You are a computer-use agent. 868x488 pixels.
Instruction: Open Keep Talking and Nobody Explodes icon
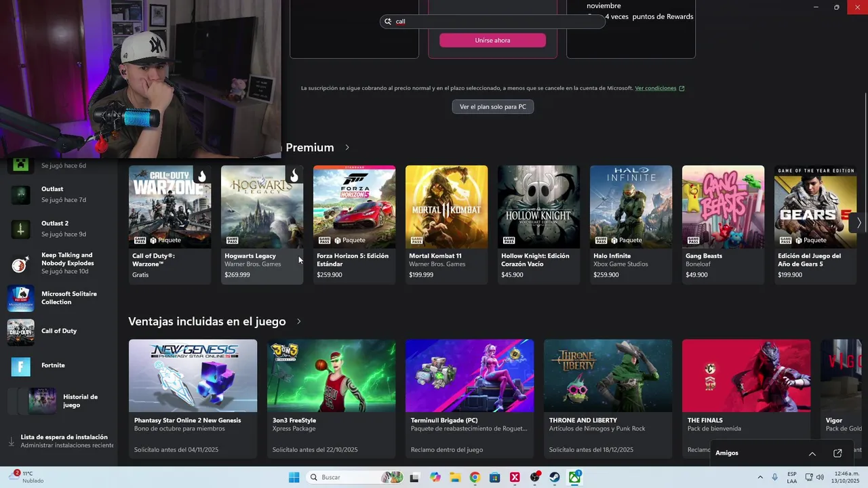coord(20,264)
